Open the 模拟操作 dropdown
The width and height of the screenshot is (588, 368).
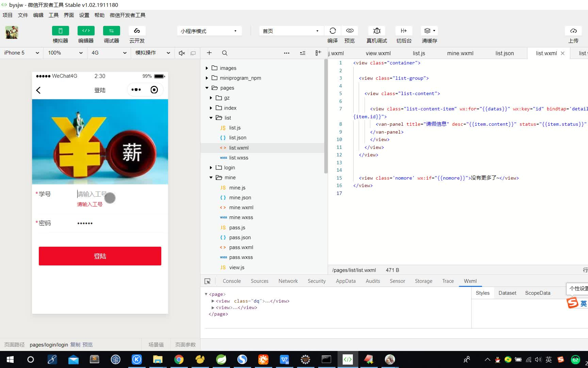pyautogui.click(x=152, y=53)
